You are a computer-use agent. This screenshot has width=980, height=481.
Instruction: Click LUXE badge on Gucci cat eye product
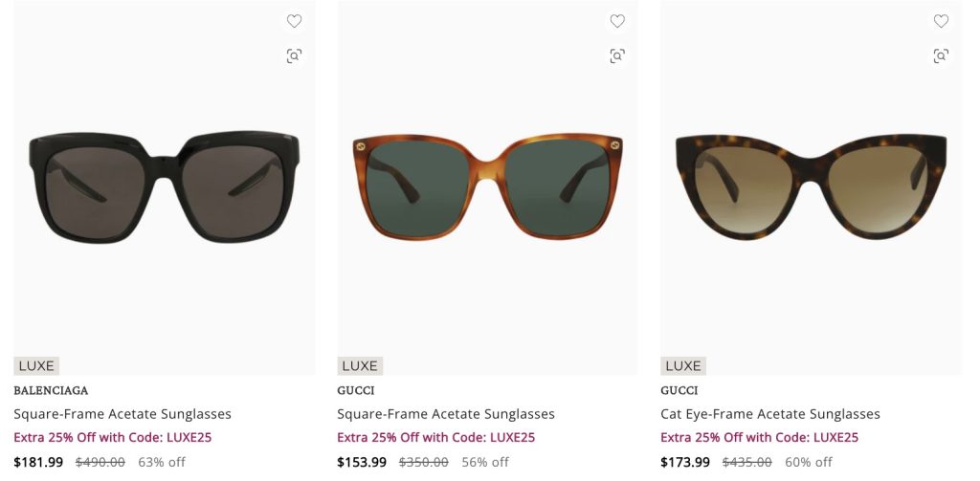tap(683, 366)
